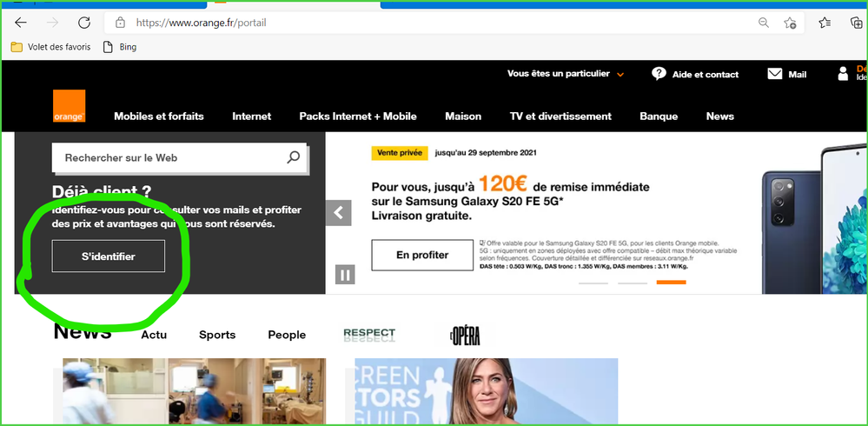Click the browser forward arrow
Screen dimensions: 868x426
53,23
